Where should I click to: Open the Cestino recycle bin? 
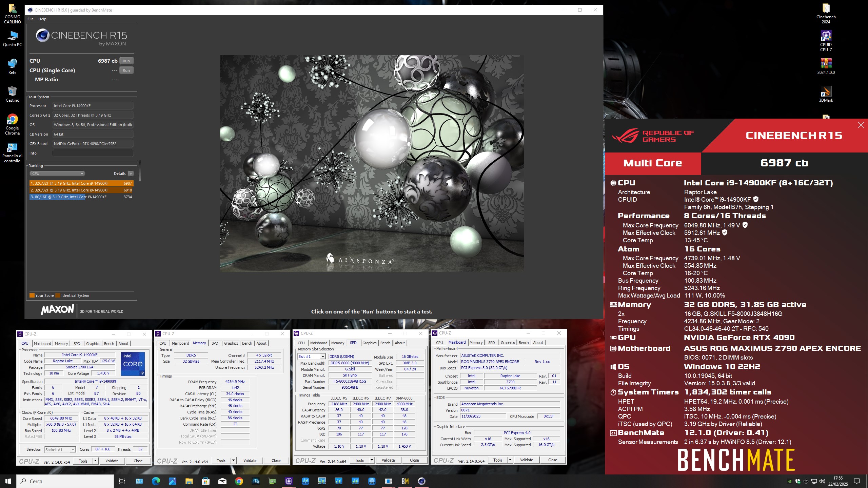pyautogui.click(x=13, y=94)
